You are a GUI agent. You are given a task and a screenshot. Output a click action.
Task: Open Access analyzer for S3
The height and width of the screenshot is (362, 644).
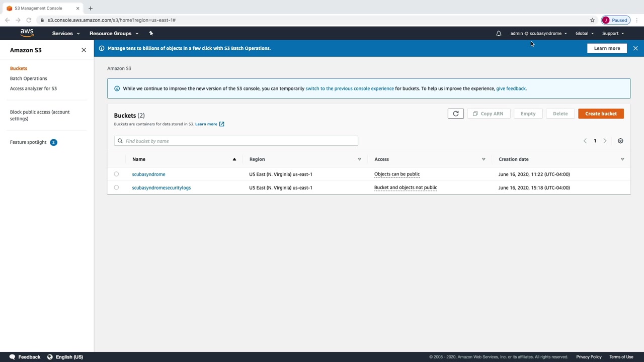tap(33, 88)
